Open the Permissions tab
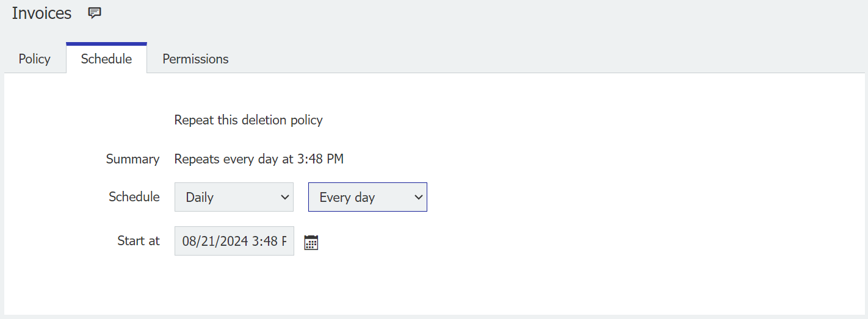 [195, 59]
